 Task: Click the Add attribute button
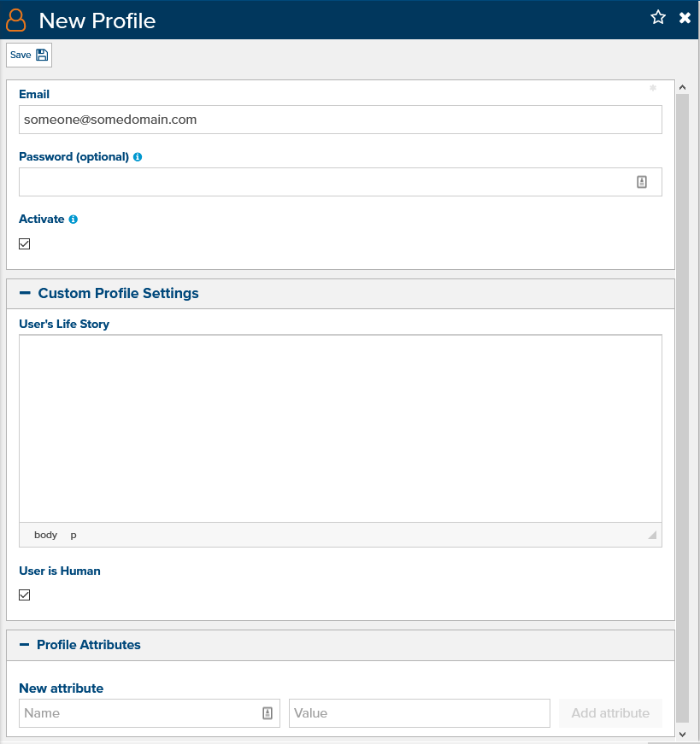[x=610, y=712]
